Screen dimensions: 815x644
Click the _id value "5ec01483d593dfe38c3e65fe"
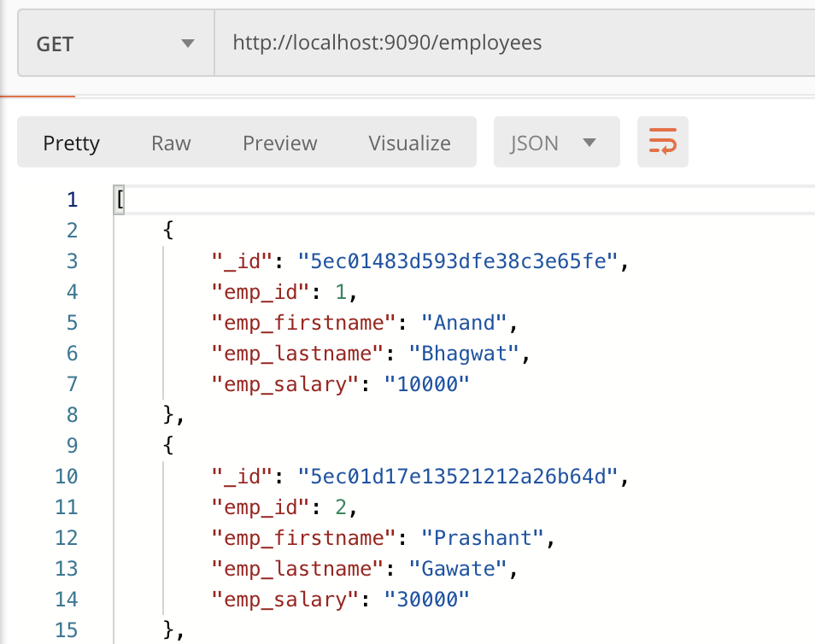458,261
